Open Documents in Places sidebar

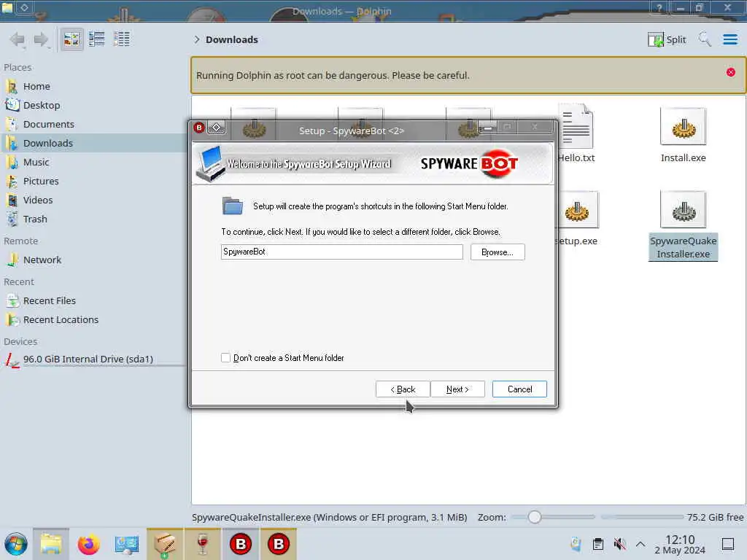(49, 124)
